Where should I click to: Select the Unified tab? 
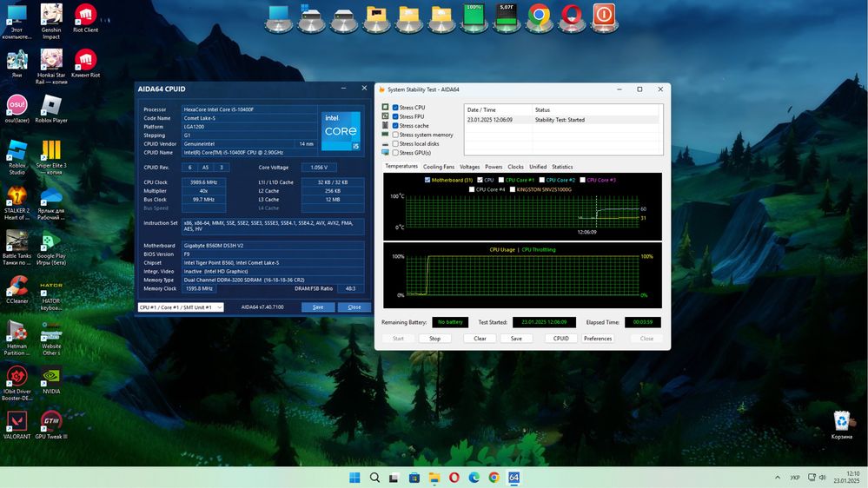[538, 167]
